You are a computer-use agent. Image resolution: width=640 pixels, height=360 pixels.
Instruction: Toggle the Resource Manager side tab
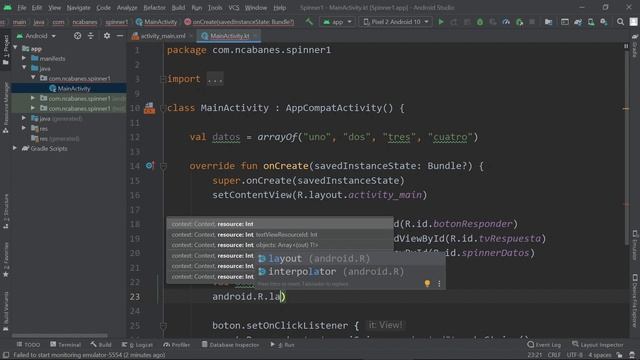point(6,107)
